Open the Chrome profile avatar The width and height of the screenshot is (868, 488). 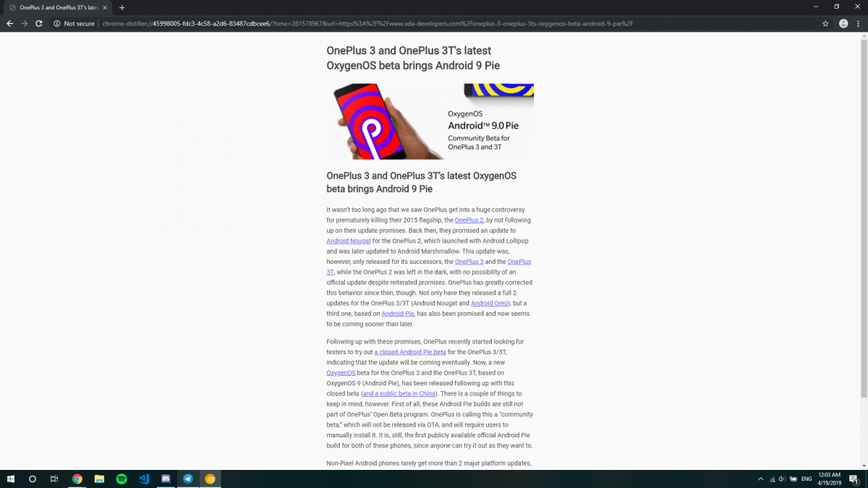(x=843, y=23)
